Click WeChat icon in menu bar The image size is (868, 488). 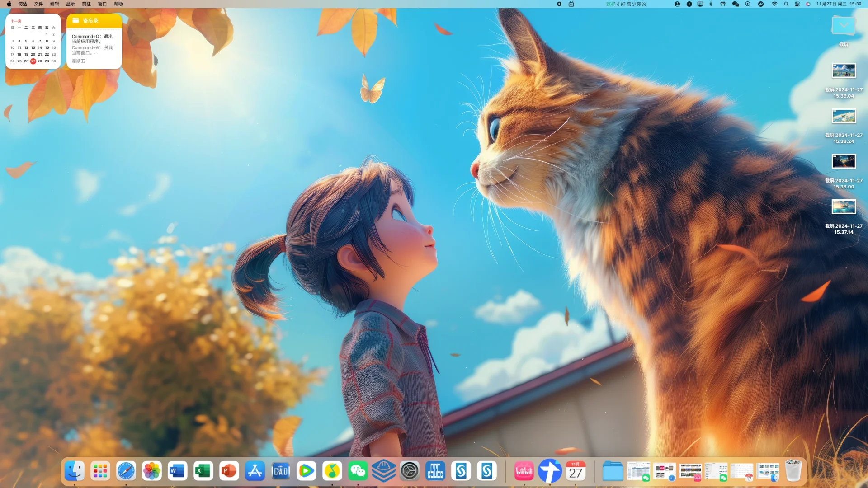coord(736,4)
